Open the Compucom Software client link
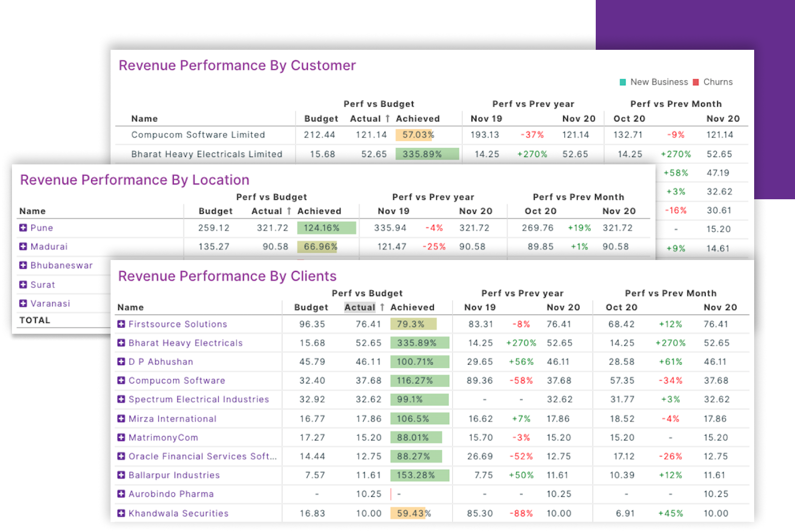This screenshot has width=795, height=532. 177,381
